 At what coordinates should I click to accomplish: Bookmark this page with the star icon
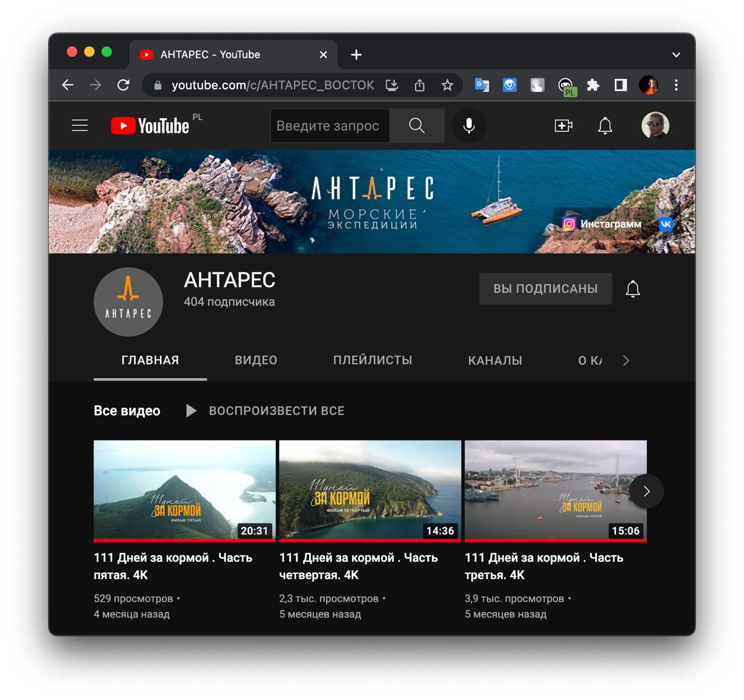click(x=447, y=85)
